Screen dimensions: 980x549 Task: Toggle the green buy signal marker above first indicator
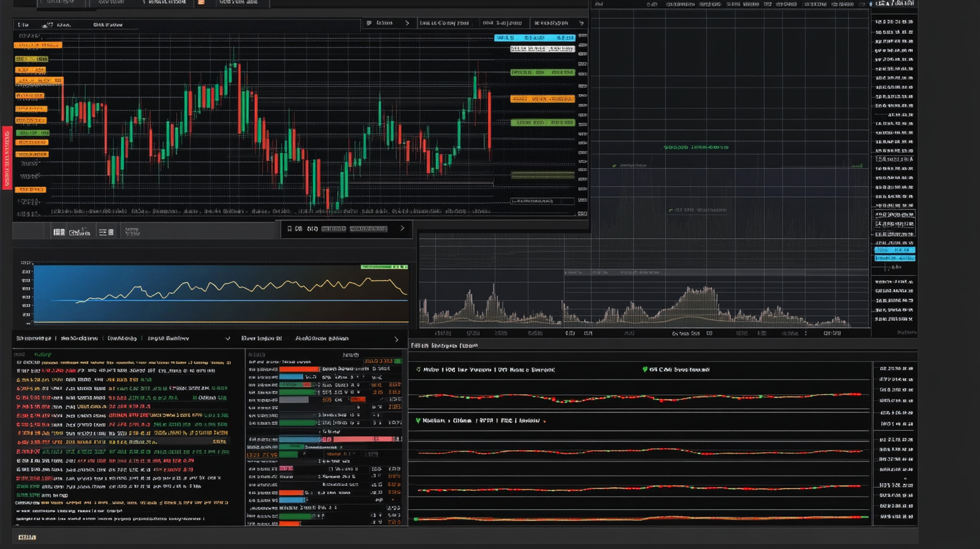(x=420, y=369)
